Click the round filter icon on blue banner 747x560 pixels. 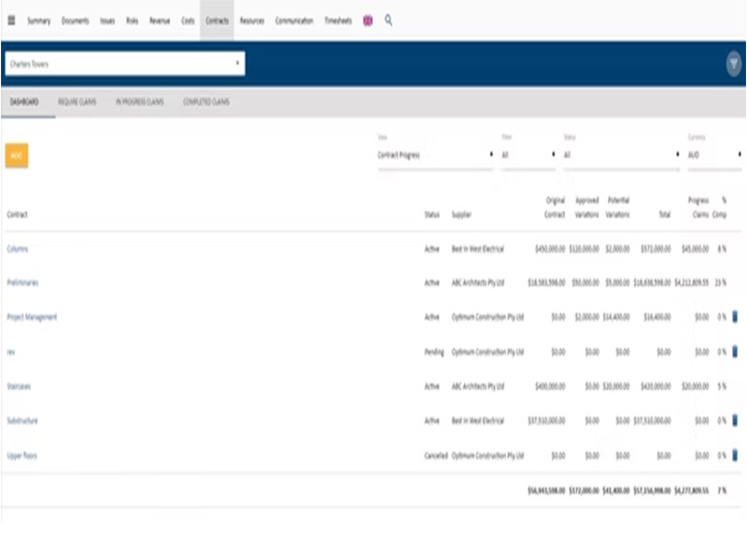tap(734, 64)
